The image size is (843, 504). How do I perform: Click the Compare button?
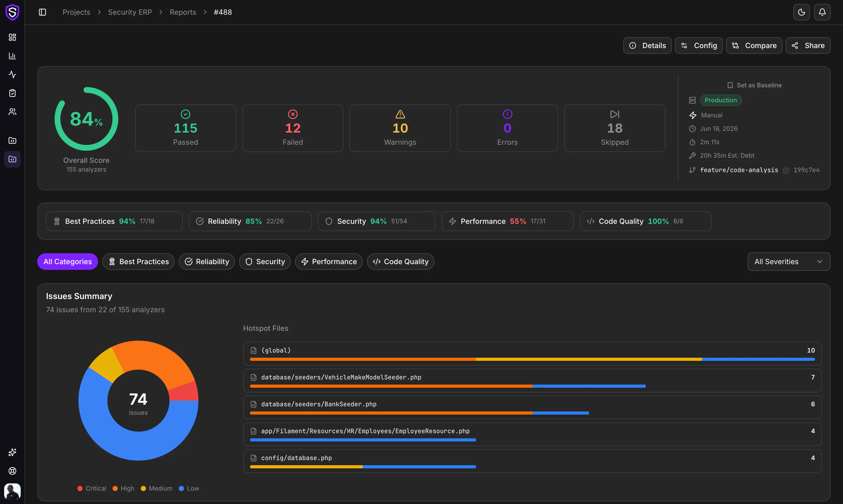pyautogui.click(x=754, y=45)
